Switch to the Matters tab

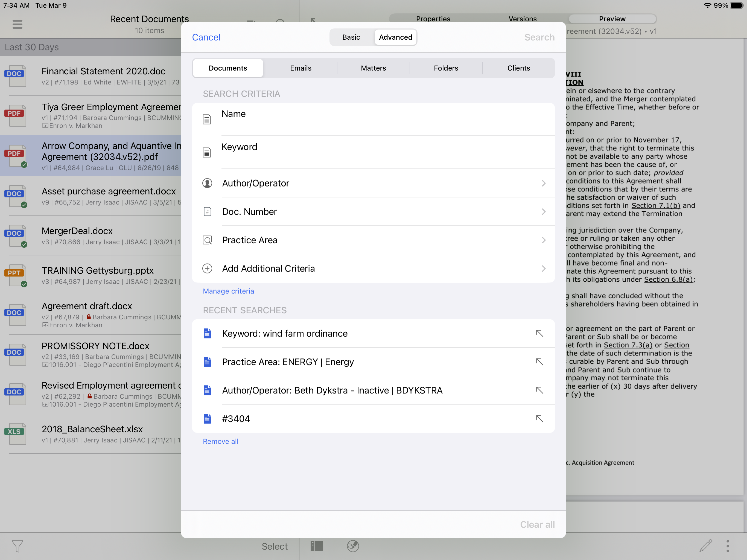373,68
